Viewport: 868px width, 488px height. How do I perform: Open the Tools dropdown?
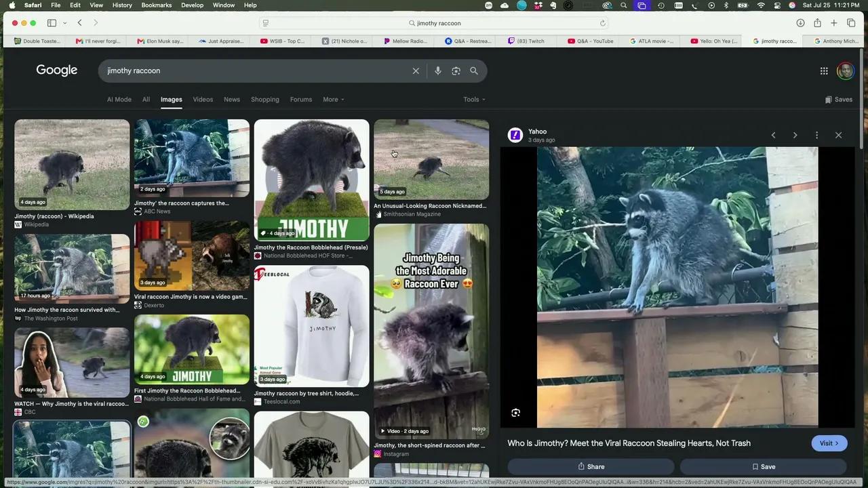(x=474, y=100)
